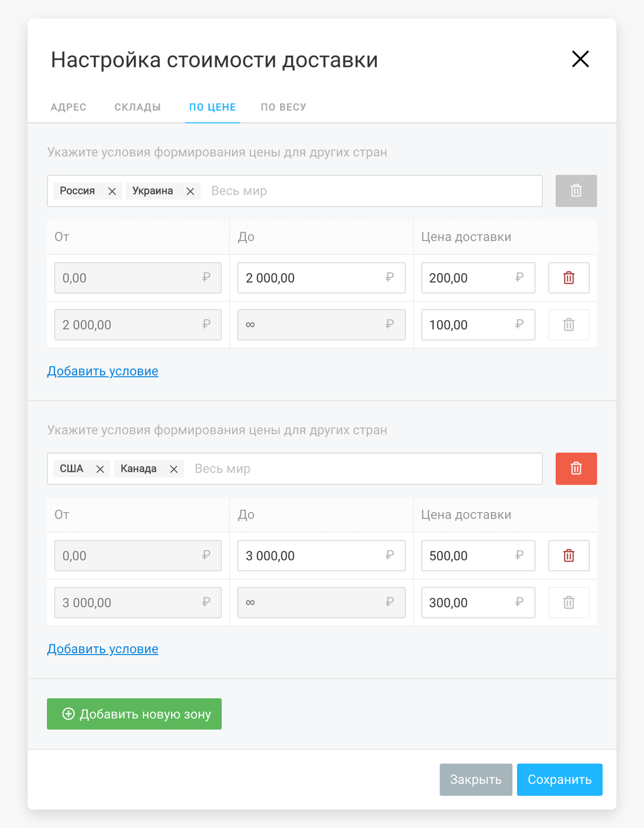Close the delivery settings dialog with X
Image resolution: width=644 pixels, height=828 pixels.
point(580,59)
